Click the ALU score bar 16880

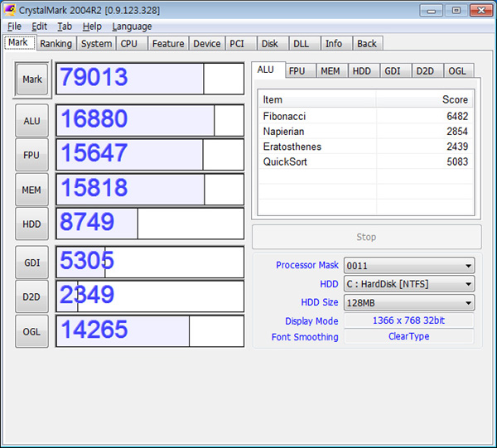tap(150, 120)
